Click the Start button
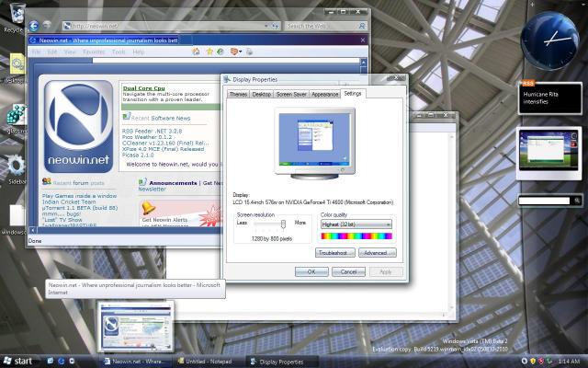 (x=19, y=361)
